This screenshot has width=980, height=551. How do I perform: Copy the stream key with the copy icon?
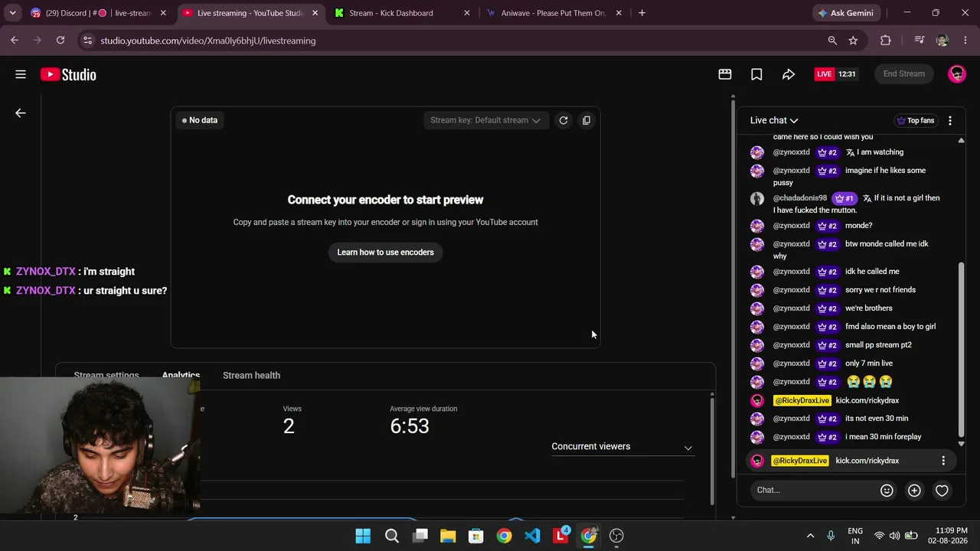coord(586,120)
